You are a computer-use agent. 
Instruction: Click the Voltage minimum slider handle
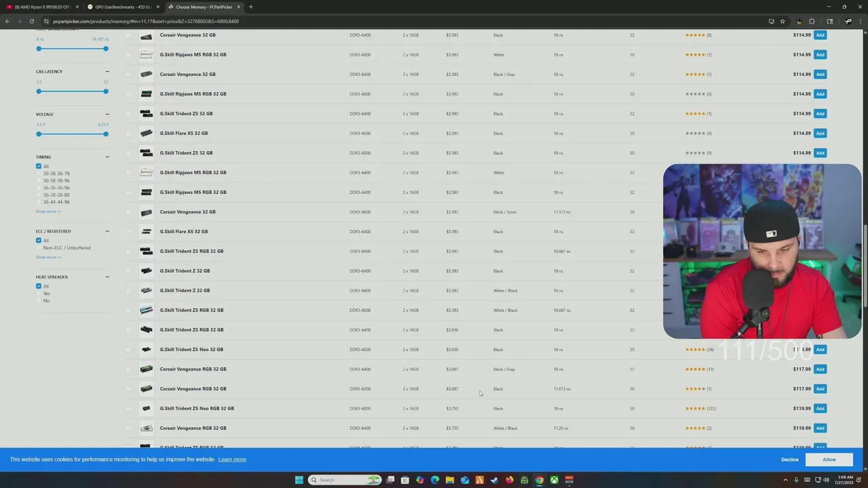[39, 134]
